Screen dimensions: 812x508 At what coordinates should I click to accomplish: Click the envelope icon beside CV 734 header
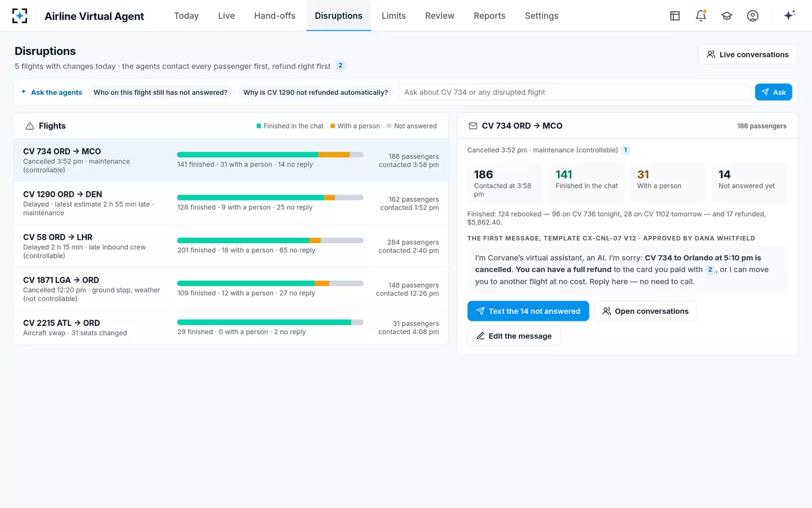click(473, 126)
